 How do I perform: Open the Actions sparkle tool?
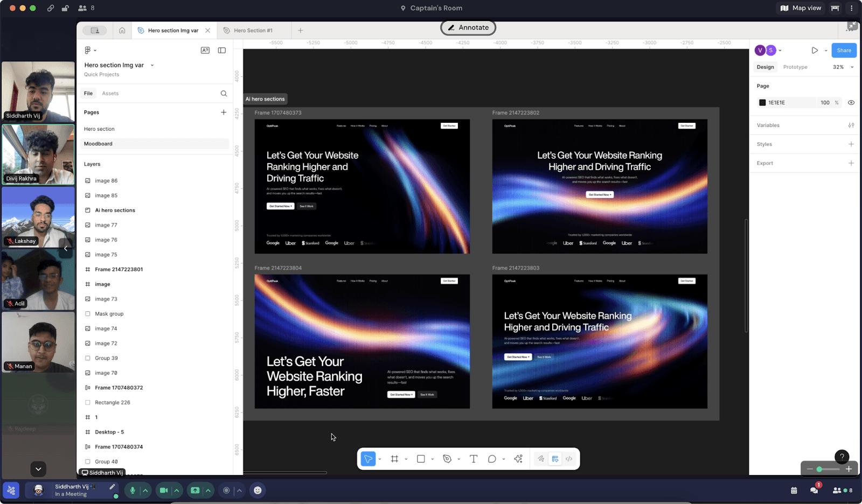[x=518, y=459]
